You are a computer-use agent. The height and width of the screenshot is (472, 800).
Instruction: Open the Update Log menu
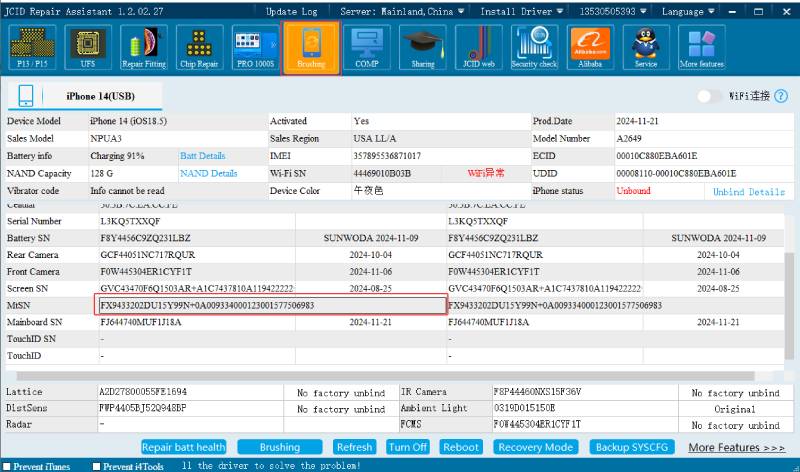pyautogui.click(x=291, y=11)
